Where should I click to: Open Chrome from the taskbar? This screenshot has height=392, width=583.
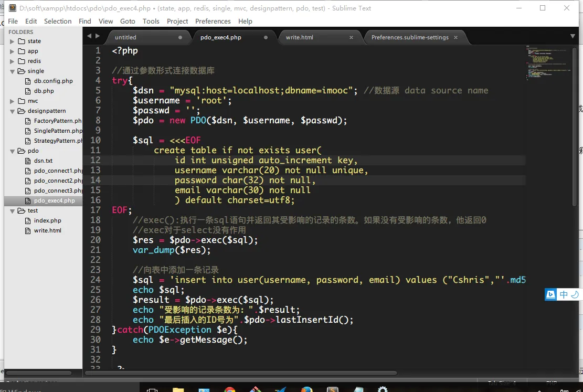(x=229, y=389)
